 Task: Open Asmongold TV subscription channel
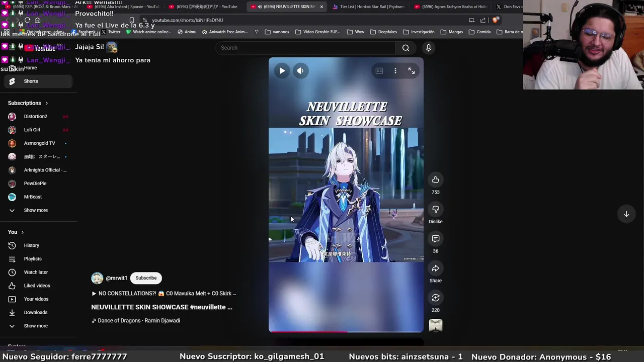[x=38, y=143]
